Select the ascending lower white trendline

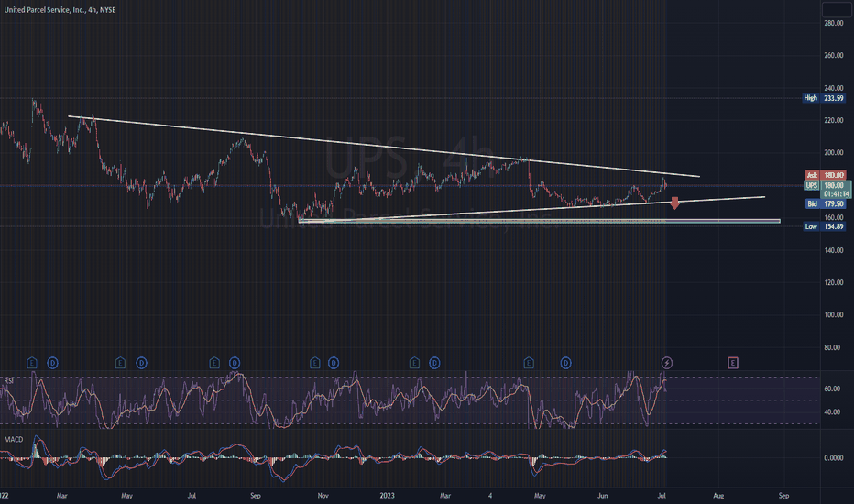point(531,209)
